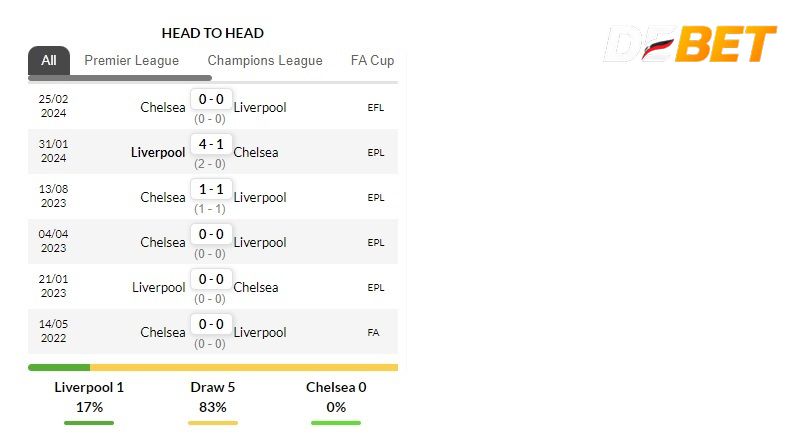Click FA competition label in last row

point(374,332)
